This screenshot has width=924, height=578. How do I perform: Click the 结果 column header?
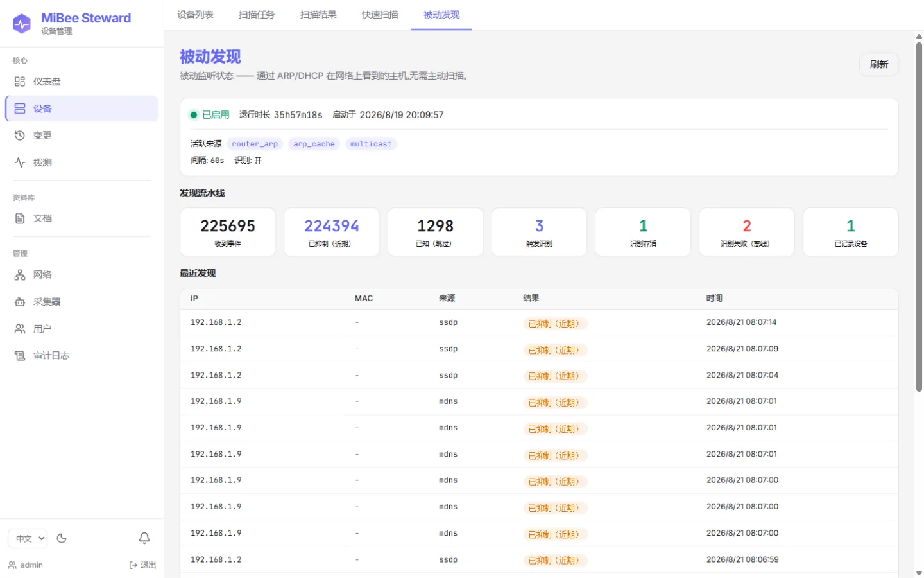click(531, 299)
